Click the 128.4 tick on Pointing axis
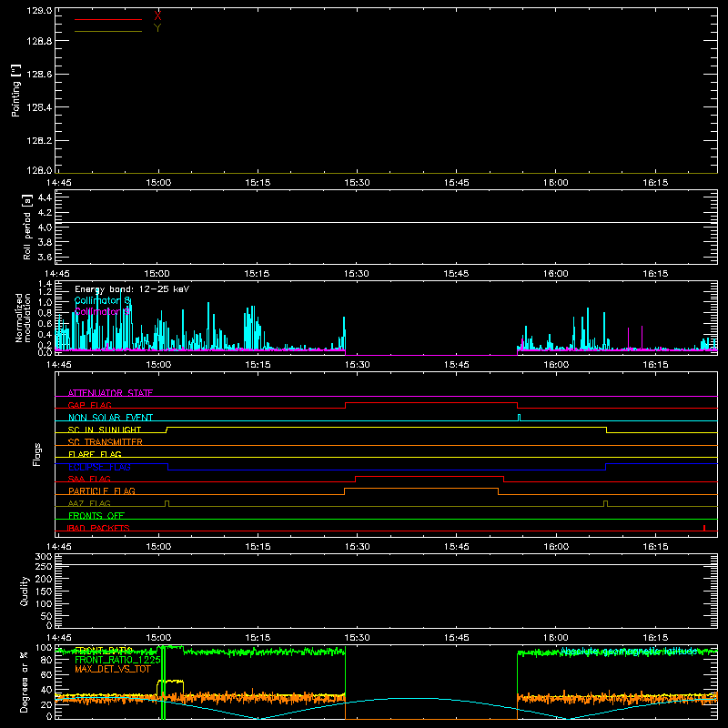The width and height of the screenshot is (728, 728). (x=39, y=107)
